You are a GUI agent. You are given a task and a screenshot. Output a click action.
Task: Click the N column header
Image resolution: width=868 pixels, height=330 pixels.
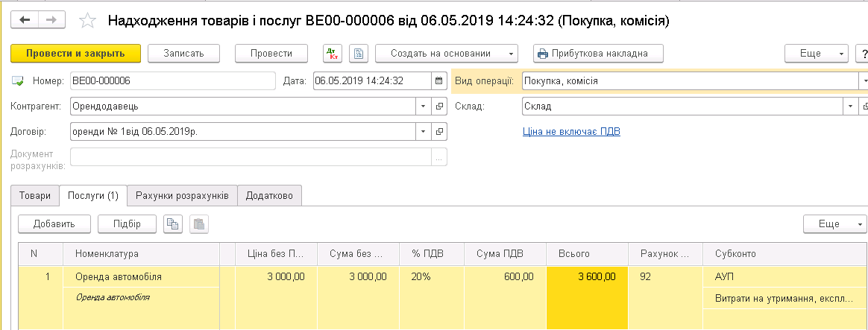[x=40, y=254]
